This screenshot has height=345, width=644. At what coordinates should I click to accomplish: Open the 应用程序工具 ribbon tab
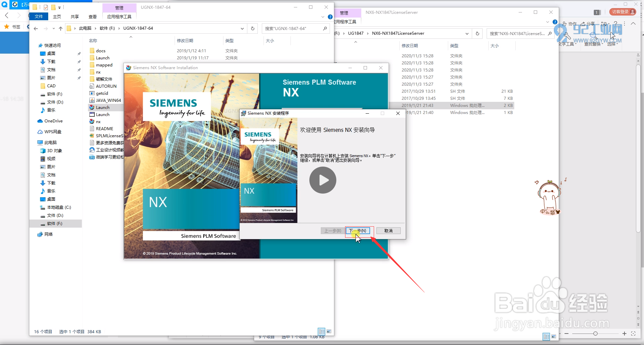coord(119,17)
